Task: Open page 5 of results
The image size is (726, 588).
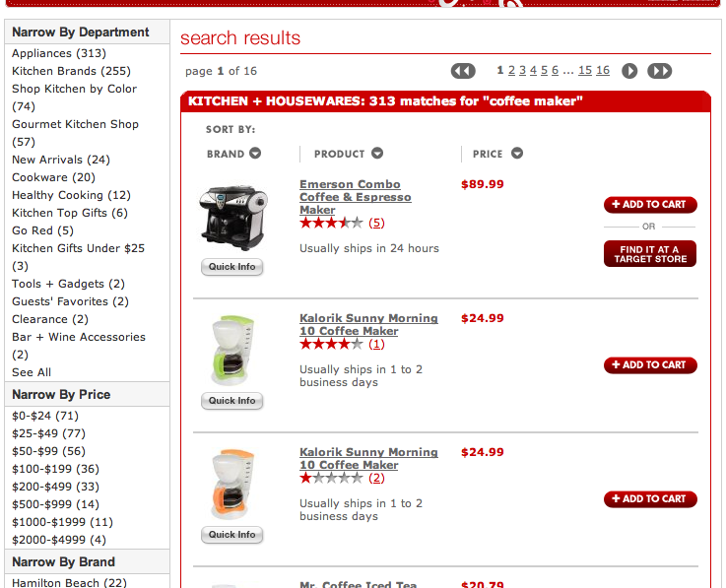Action: coord(544,70)
